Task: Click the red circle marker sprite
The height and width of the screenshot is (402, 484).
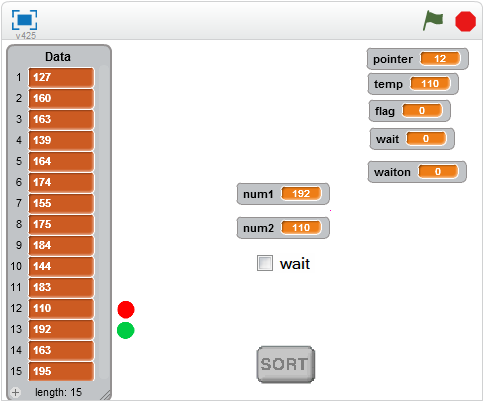Action: click(x=126, y=309)
